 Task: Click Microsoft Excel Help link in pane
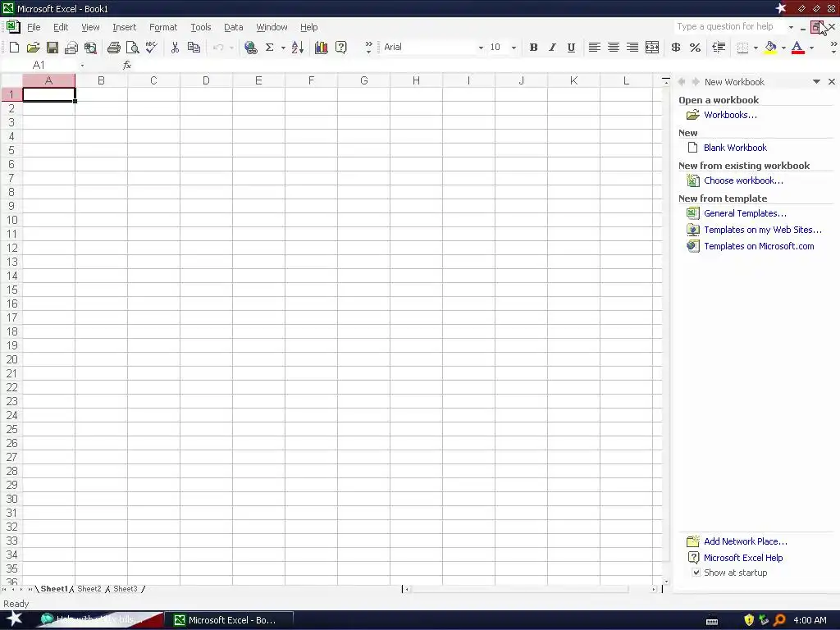(743, 558)
